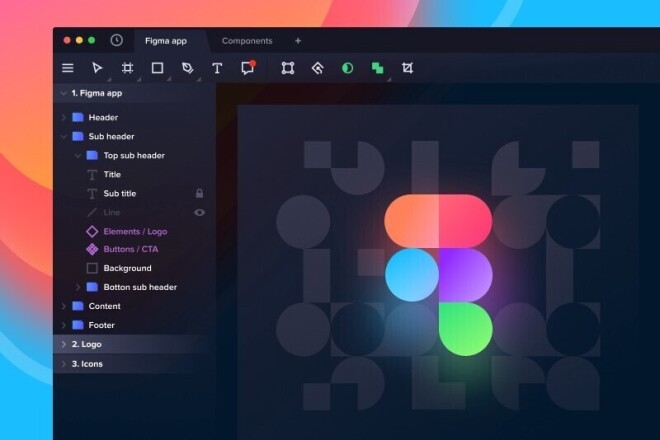This screenshot has height=440, width=660.
Task: Add a new tab with plus
Action: click(x=298, y=41)
